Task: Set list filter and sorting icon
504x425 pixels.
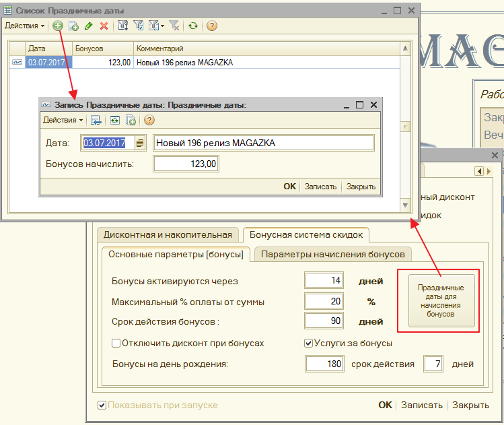Action: coord(122,26)
